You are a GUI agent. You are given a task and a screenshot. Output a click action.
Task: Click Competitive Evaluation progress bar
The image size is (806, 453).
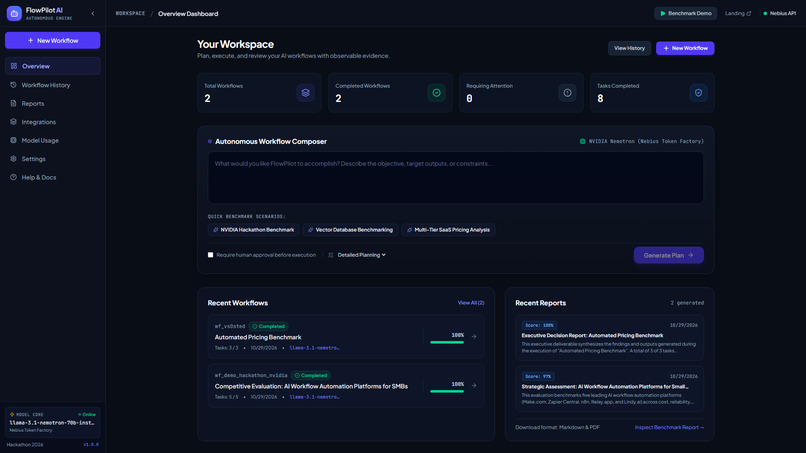447,391
